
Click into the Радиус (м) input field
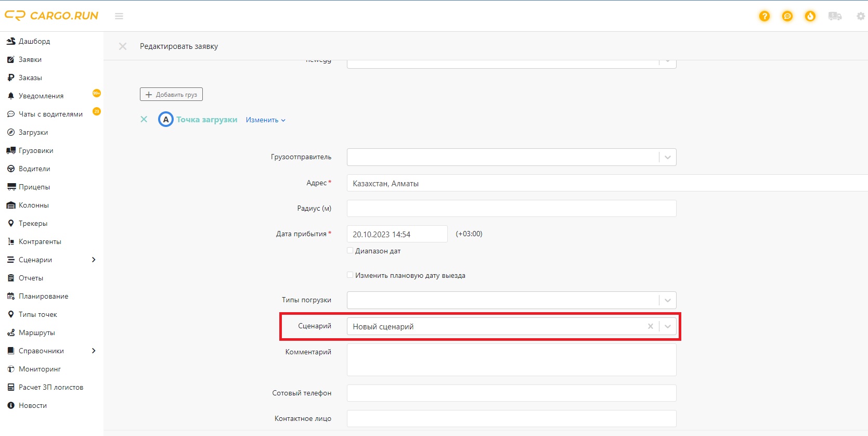511,208
